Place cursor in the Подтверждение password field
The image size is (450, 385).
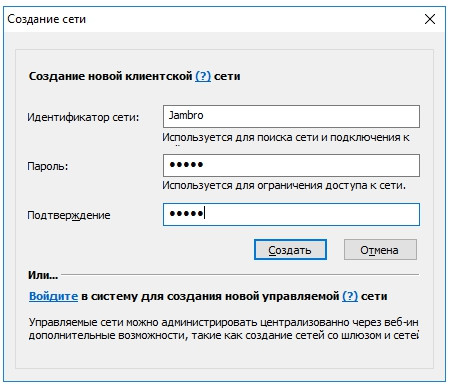291,214
